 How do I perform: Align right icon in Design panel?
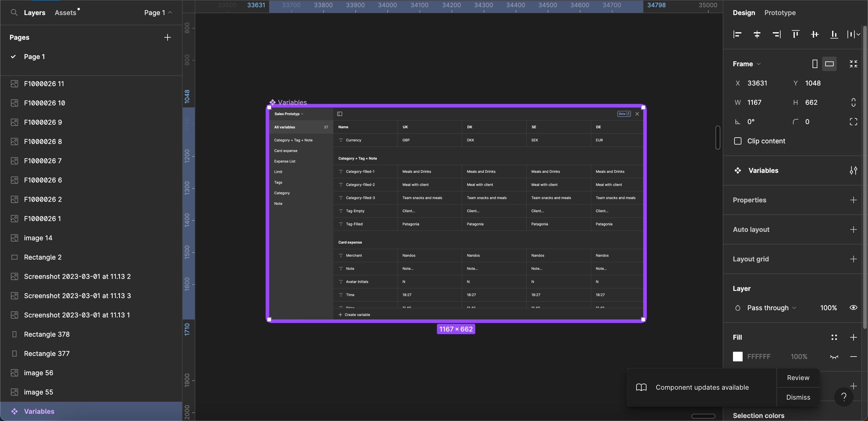click(x=776, y=34)
